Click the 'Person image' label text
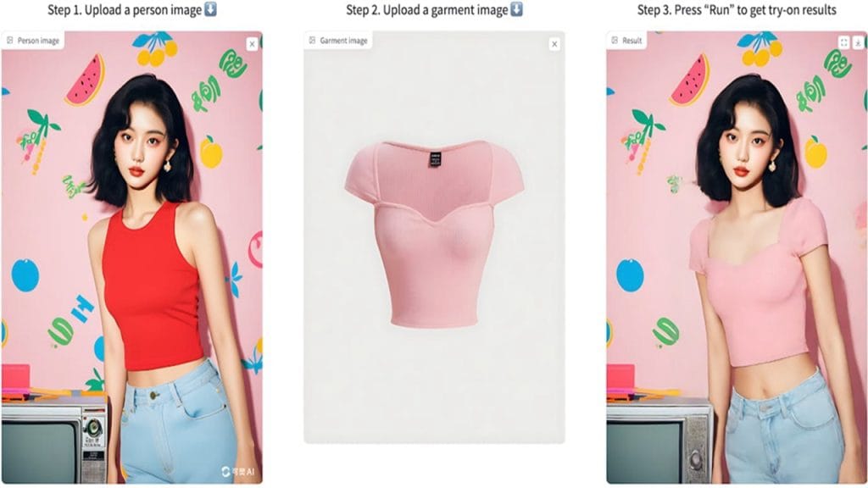 38,41
